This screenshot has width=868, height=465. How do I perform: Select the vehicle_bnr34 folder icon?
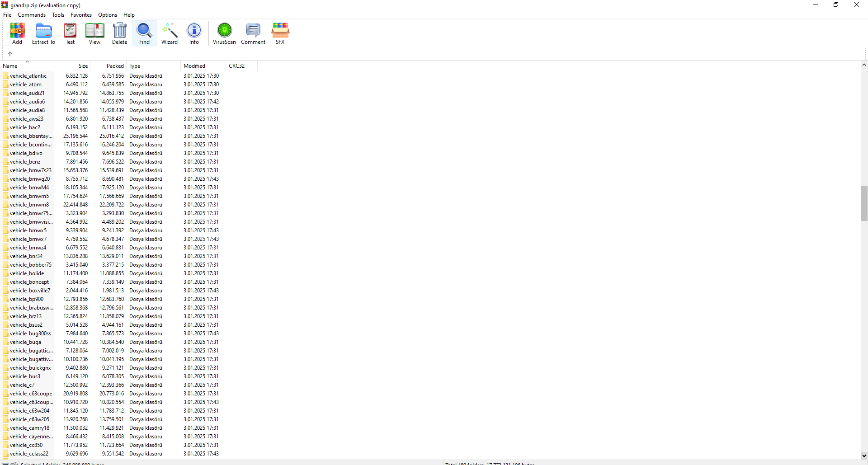(x=5, y=256)
